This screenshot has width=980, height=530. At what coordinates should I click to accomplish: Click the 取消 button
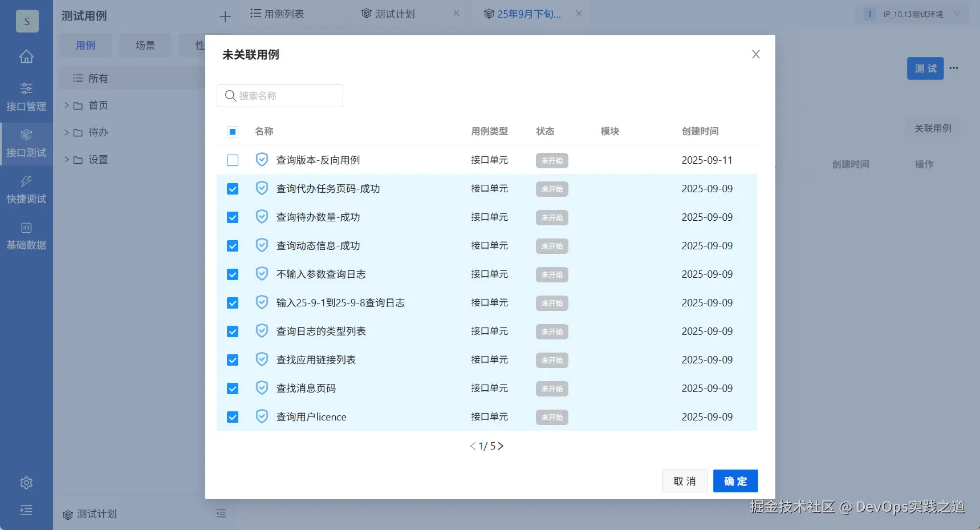(685, 481)
